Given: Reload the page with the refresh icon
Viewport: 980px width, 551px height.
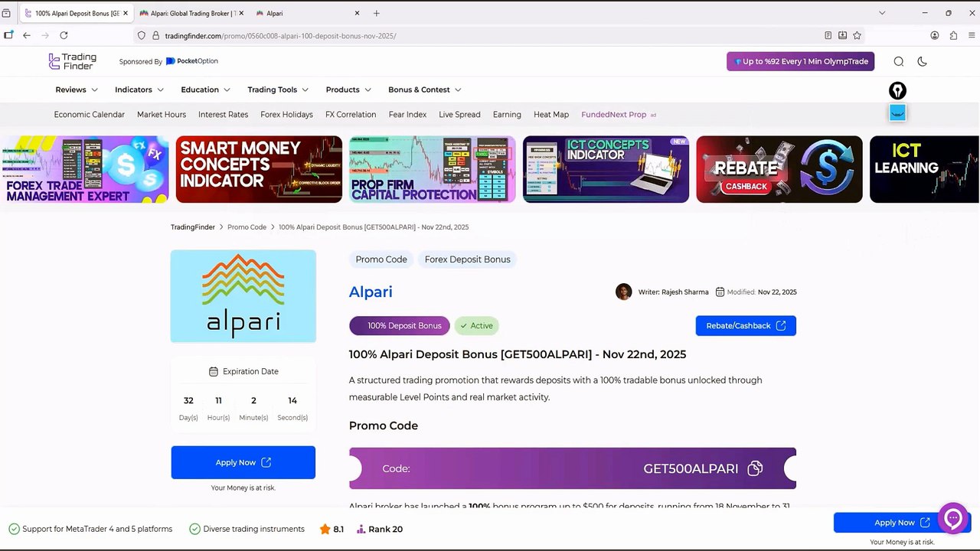Looking at the screenshot, I should [64, 35].
